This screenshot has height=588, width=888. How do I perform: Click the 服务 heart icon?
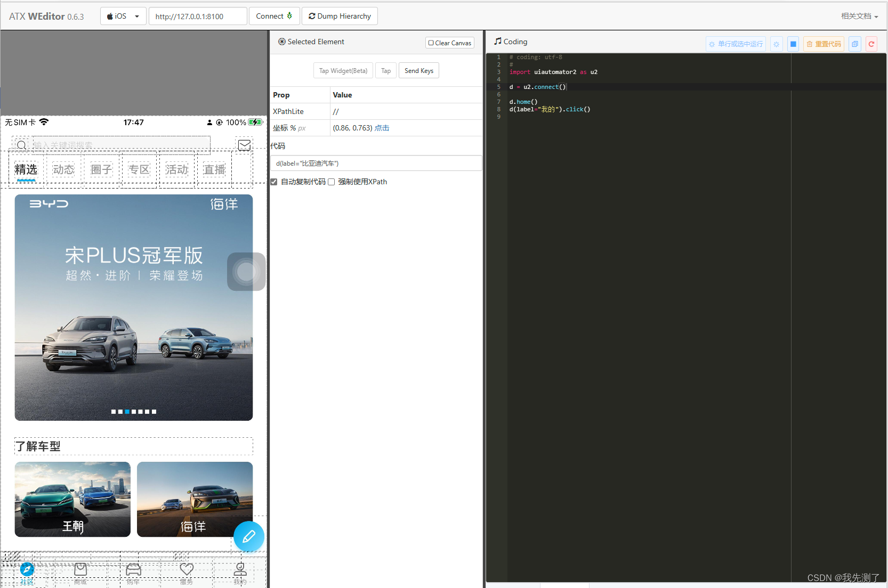tap(187, 569)
